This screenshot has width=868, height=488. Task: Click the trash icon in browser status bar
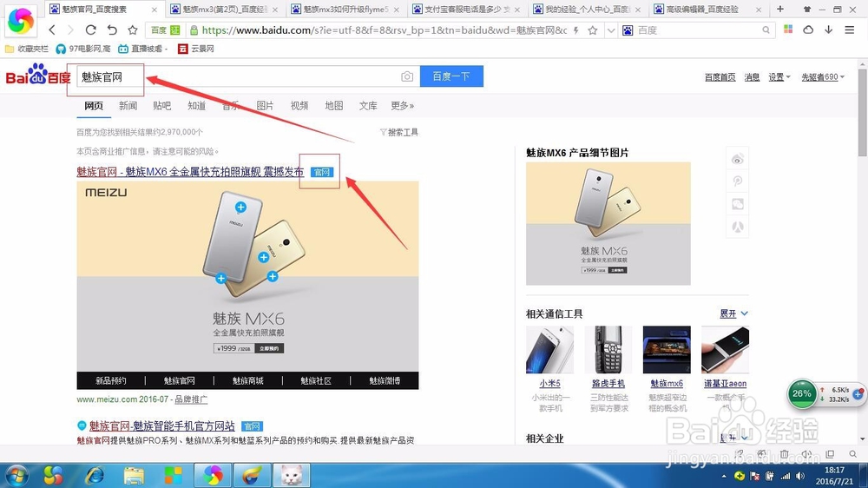click(x=785, y=454)
